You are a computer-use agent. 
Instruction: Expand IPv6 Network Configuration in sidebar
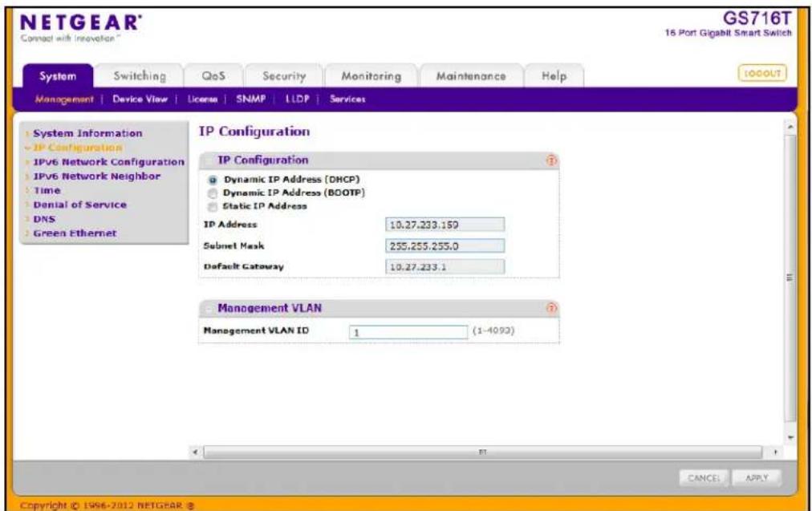point(108,162)
